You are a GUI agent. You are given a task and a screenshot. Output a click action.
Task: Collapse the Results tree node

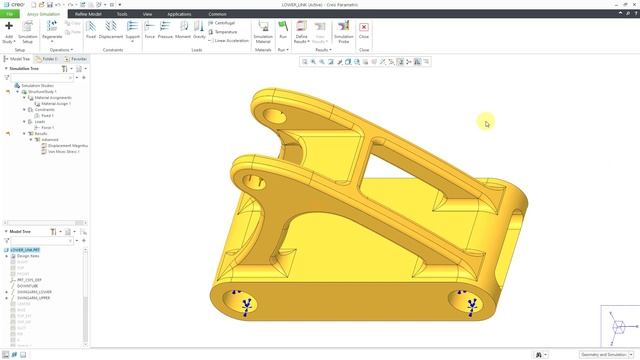point(24,133)
